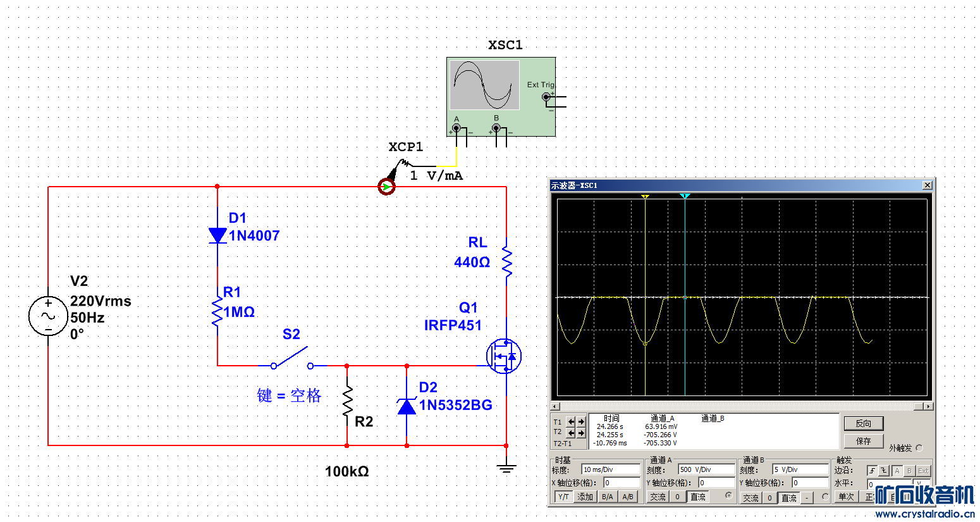Select 添加 display mode
Screen dimensions: 980x522
(585, 497)
